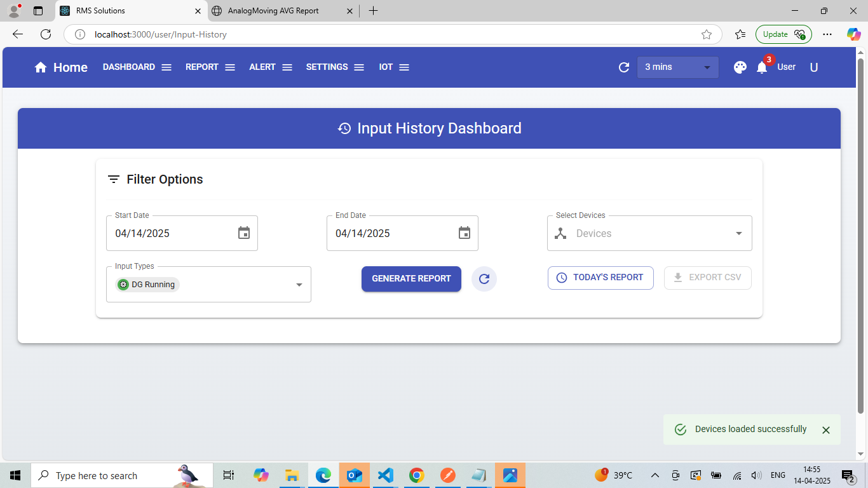The image size is (868, 488).
Task: Add the page to favorites star
Action: 707,35
